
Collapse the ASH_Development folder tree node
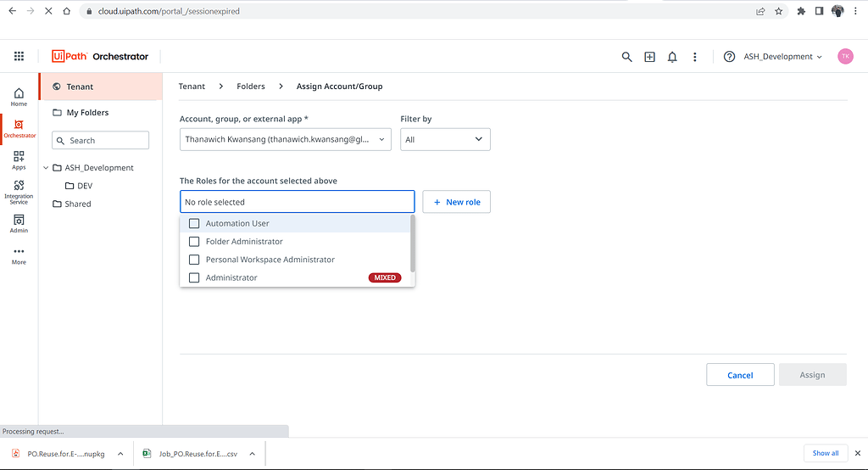click(46, 168)
